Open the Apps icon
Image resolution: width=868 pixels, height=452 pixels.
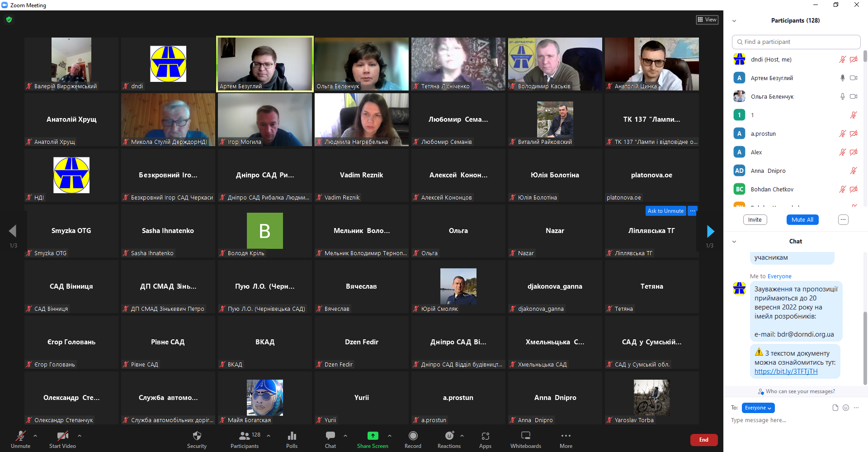(485, 436)
